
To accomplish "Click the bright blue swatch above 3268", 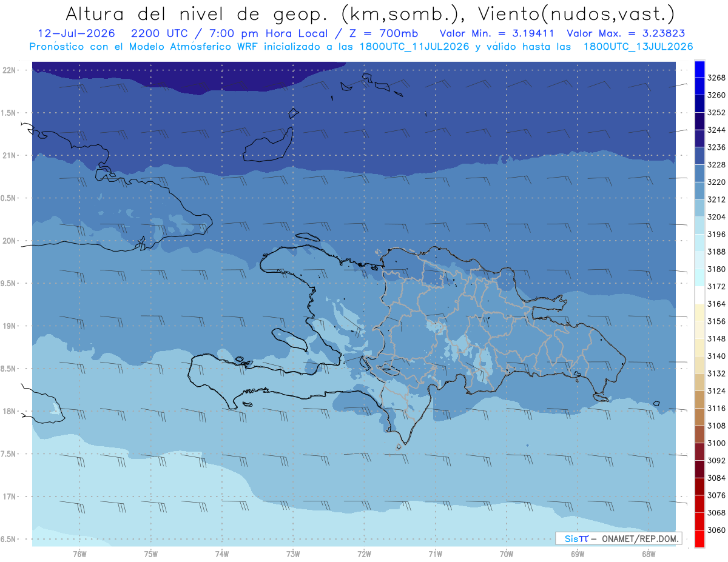I will tap(699, 69).
